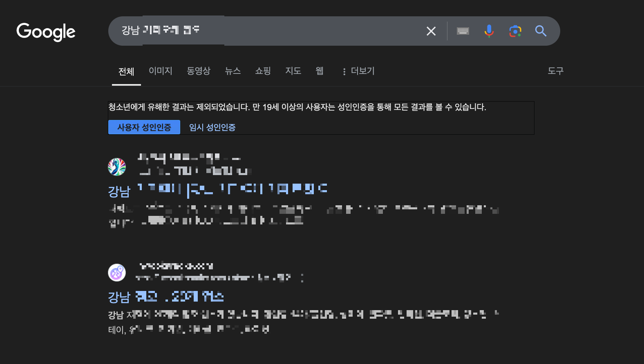Click the 사용자 성인인증 button

pos(144,127)
